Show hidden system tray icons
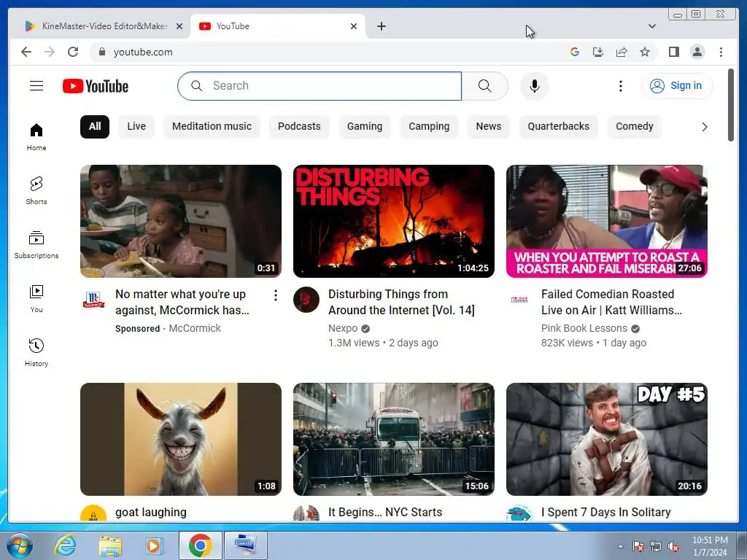Image resolution: width=747 pixels, height=560 pixels. point(620,546)
